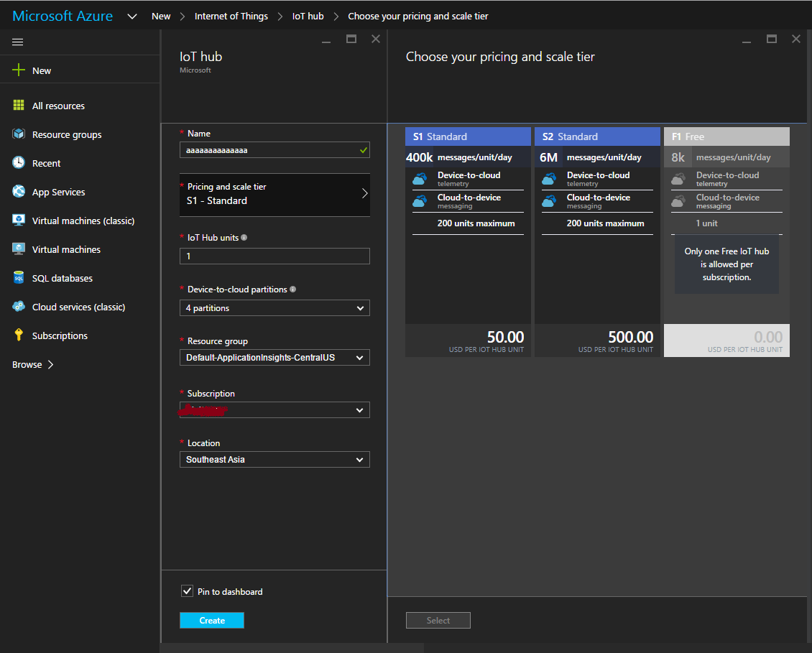Click the Virtual machines (classic) monitor icon
This screenshot has height=653, width=812.
click(x=19, y=220)
